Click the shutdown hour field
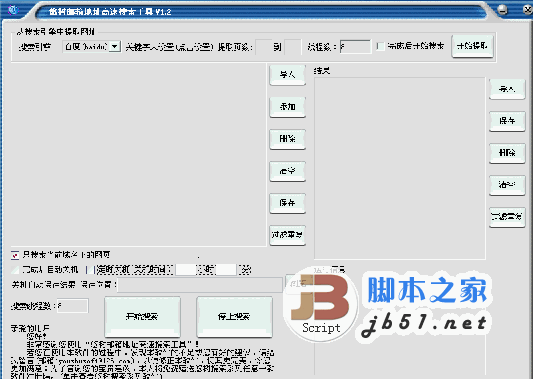This screenshot has height=379, width=533. point(186,270)
